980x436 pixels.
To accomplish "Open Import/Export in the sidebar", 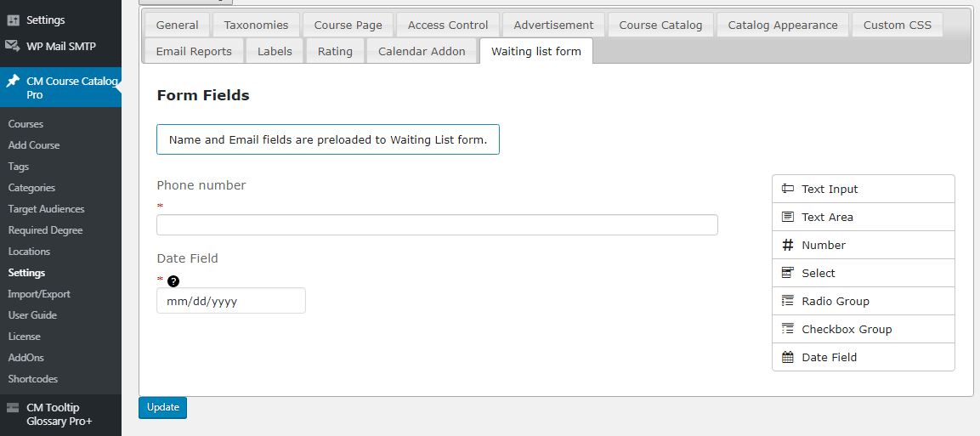I will 39,294.
